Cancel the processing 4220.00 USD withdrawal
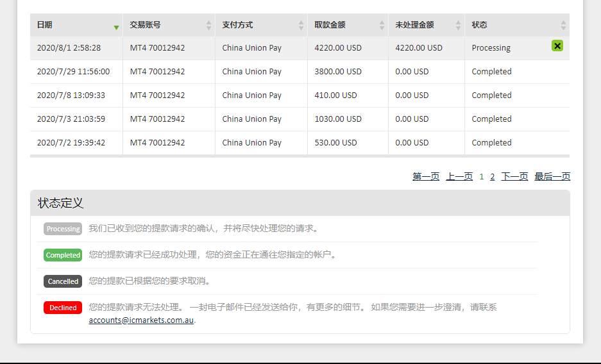The width and height of the screenshot is (601, 364). (557, 45)
